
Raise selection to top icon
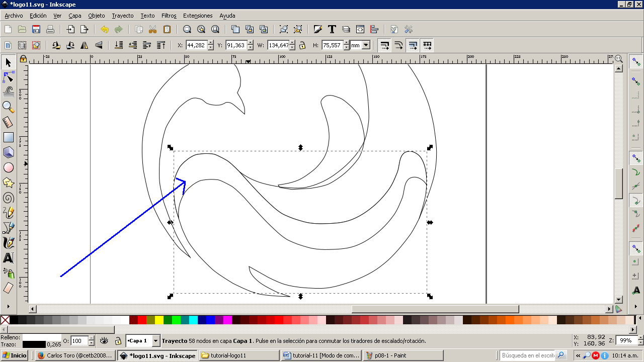pyautogui.click(x=161, y=45)
